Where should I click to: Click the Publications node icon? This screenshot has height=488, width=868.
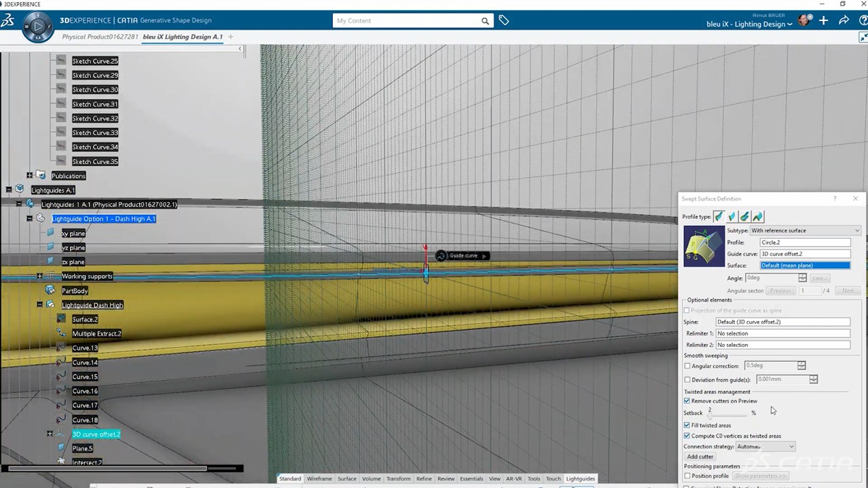coord(40,176)
